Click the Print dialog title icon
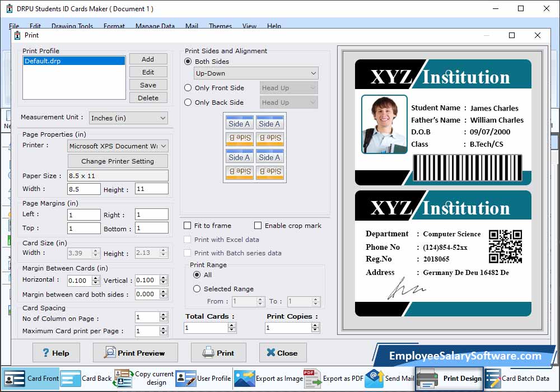 [x=17, y=35]
